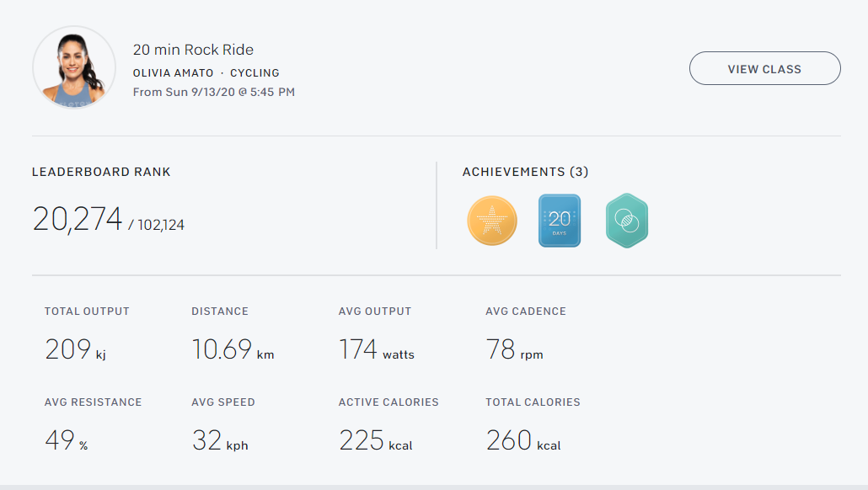Click the Distance 10.69 km stat
The height and width of the screenshot is (490, 868).
pos(233,349)
